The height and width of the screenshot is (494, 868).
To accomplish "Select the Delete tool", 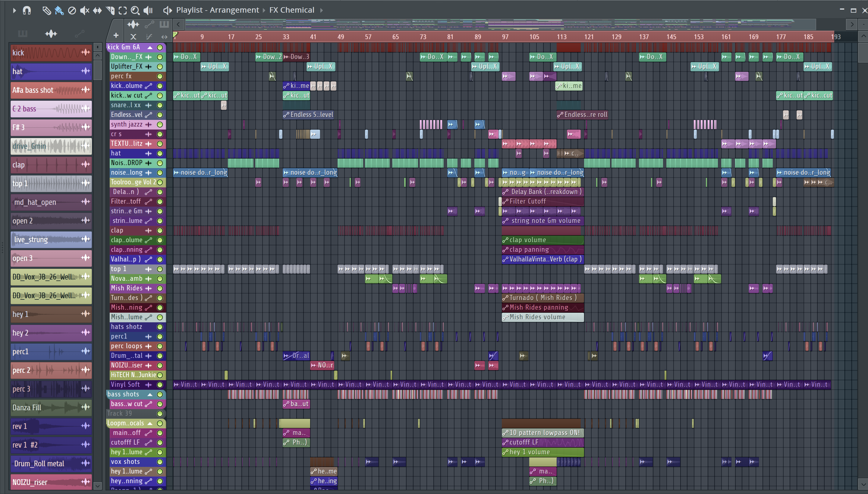I will pos(72,10).
